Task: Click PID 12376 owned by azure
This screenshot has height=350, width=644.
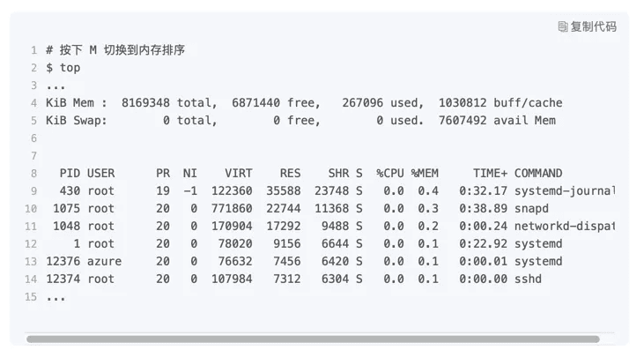Action: click(x=63, y=261)
